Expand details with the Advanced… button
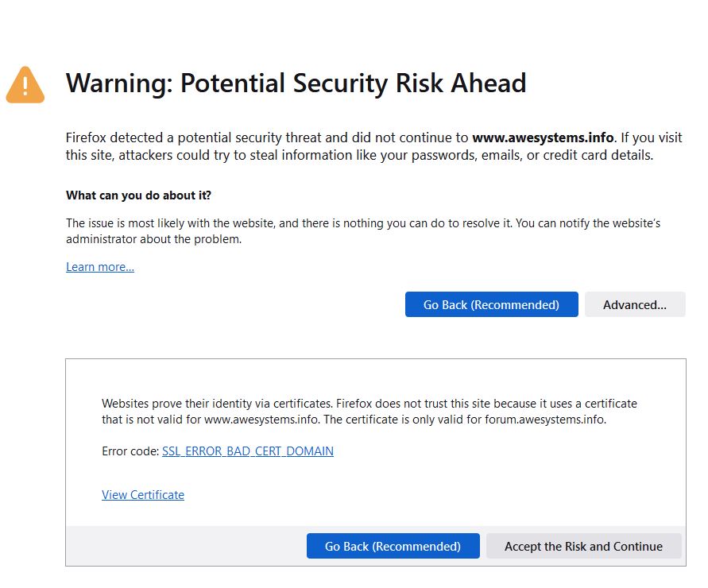The height and width of the screenshot is (588, 708). (x=635, y=304)
